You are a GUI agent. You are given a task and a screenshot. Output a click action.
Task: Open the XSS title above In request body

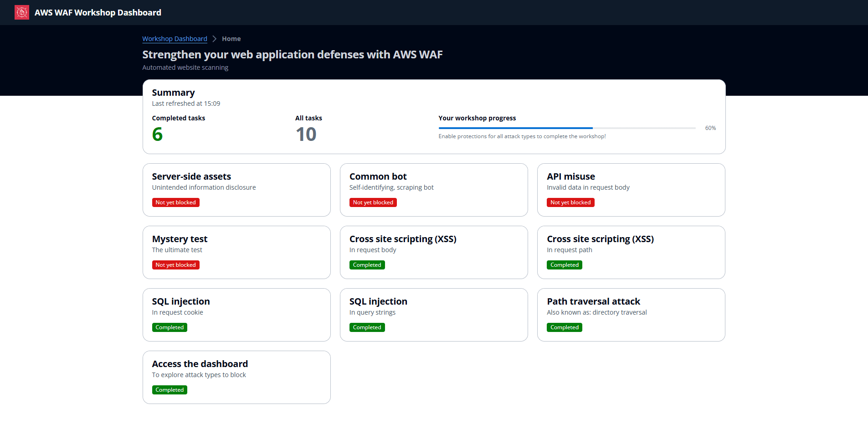pyautogui.click(x=403, y=239)
